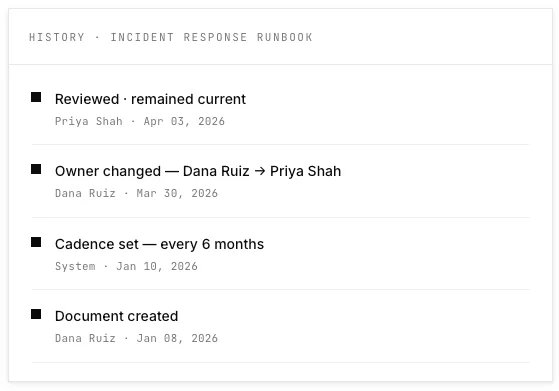Click 'System · Jan 10, 2026' metadata
This screenshot has width=559, height=391.
126,266
